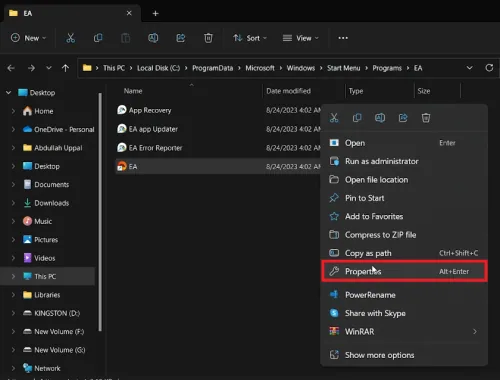
Task: Go back with the left arrow
Action: point(11,68)
